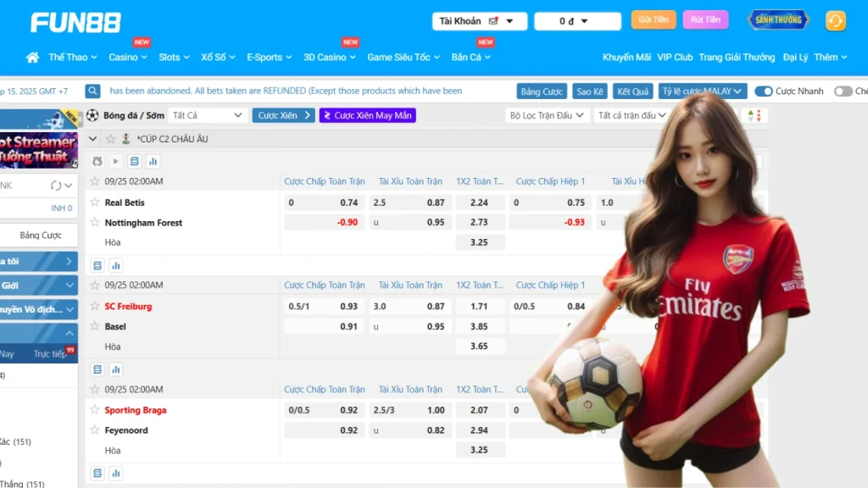Click the Gửi Tiền button

tap(654, 20)
